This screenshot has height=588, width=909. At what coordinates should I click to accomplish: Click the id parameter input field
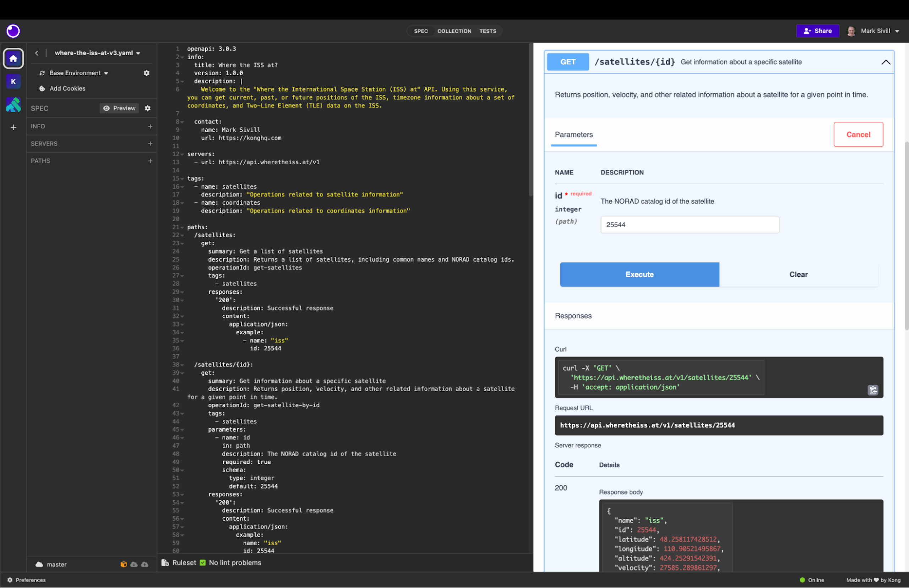tap(690, 225)
